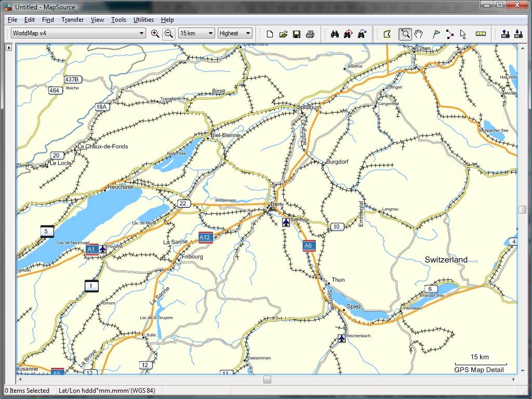Select the Distance/Bearing ruler tool

(481, 34)
